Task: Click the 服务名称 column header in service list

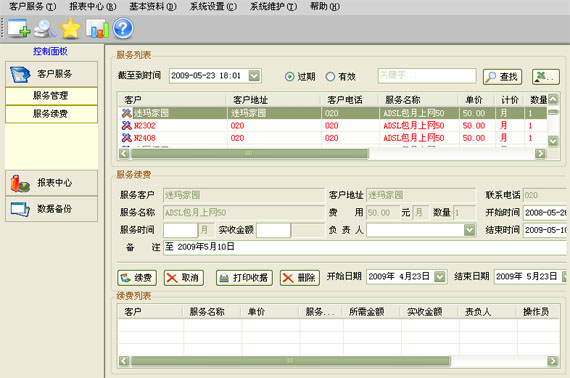Action: pyautogui.click(x=419, y=100)
